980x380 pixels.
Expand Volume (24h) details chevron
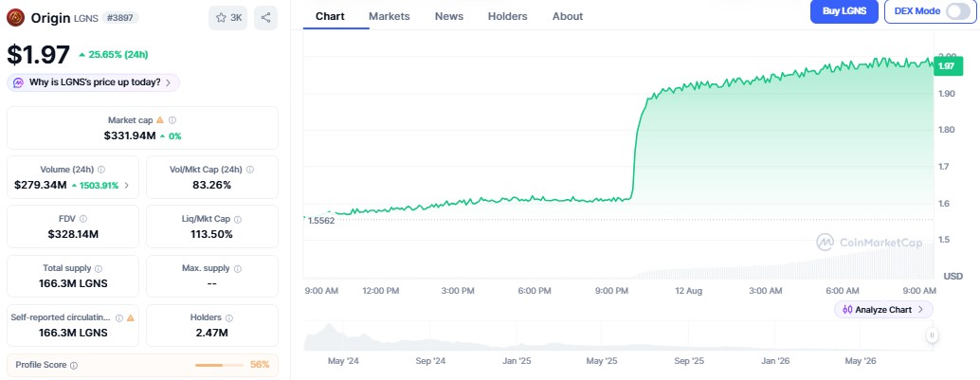point(127,185)
